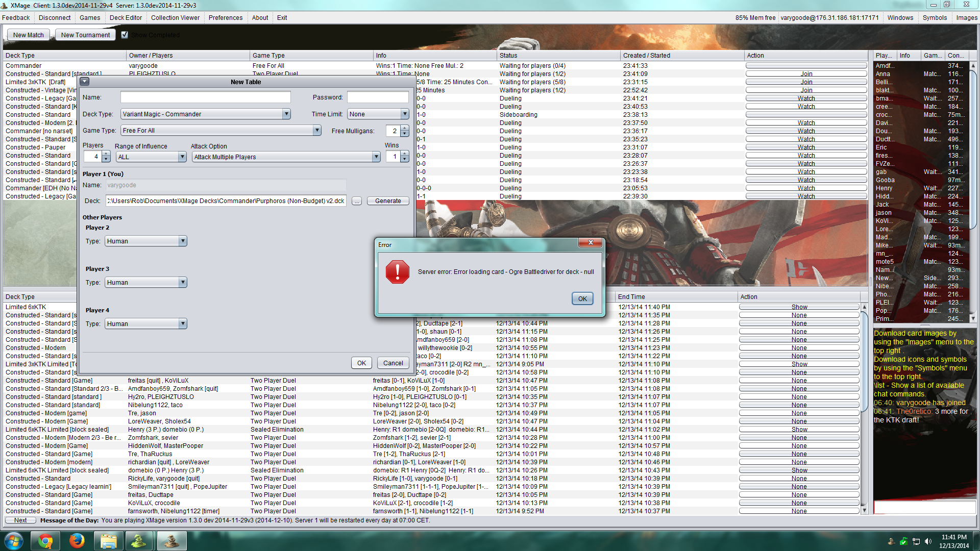Click the Windows Start orb
980x551 pixels.
click(x=14, y=541)
